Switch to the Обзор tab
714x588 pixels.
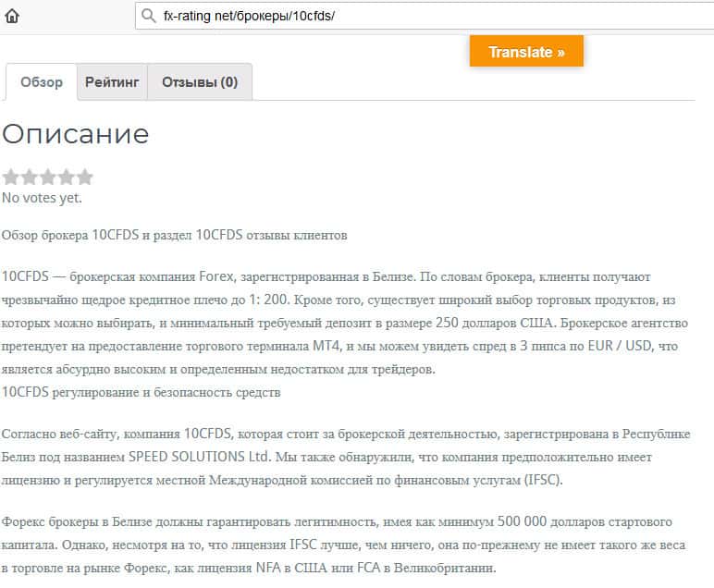coord(42,82)
